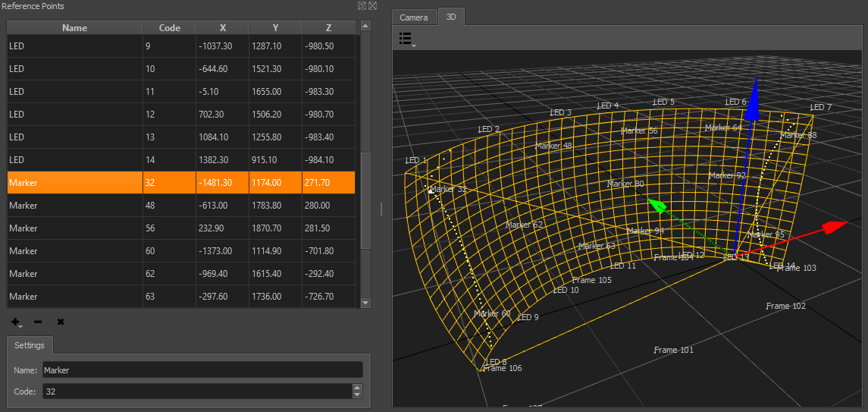Screen dimensions: 868x412
Task: Switch to the Camera tab
Action: pyautogui.click(x=414, y=17)
